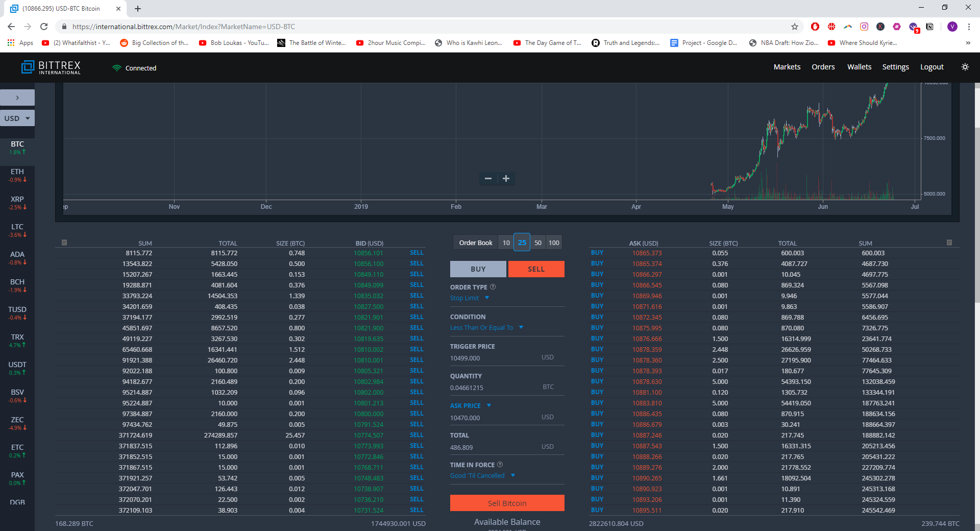Set order book depth to 50
The width and height of the screenshot is (980, 531).
coord(537,242)
